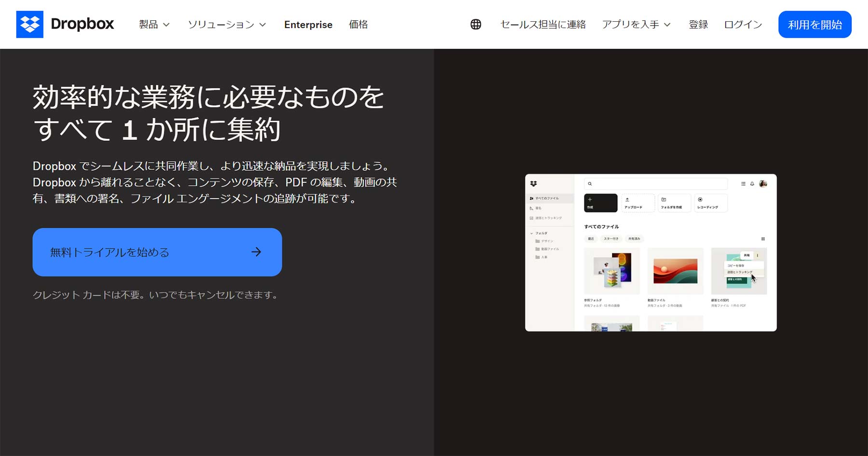Click the search magnifier icon in demo

click(x=590, y=184)
